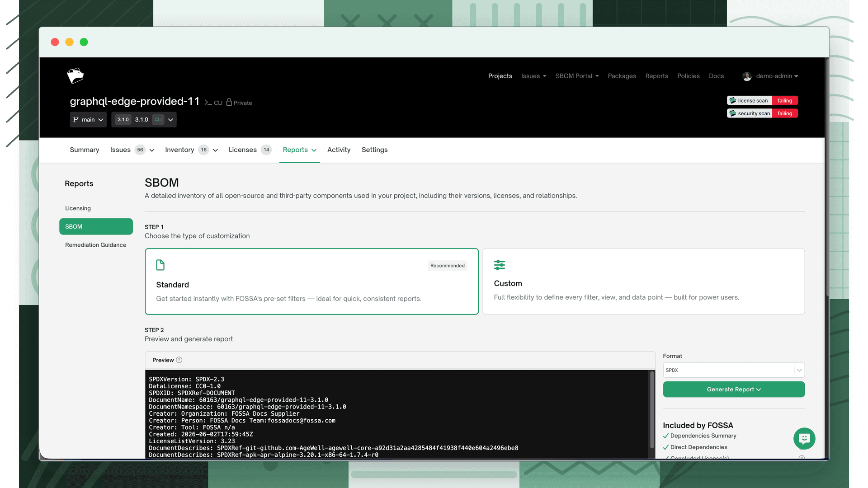Click the Preview help question icon
This screenshot has width=868, height=488.
point(179,360)
